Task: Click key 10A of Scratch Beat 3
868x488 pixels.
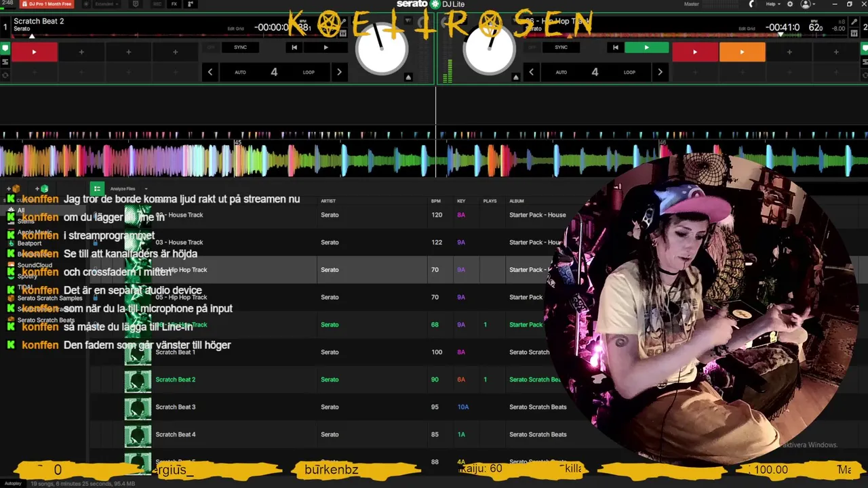Action: tap(463, 407)
